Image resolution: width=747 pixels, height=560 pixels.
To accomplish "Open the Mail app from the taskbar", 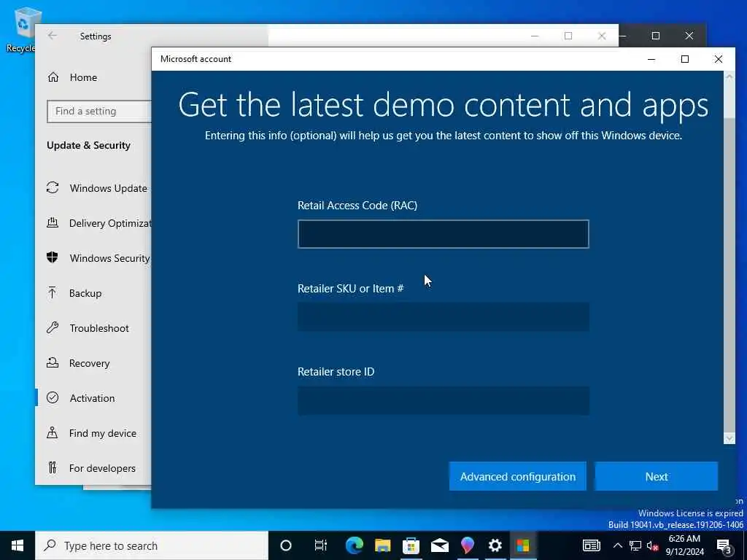I will pyautogui.click(x=439, y=545).
